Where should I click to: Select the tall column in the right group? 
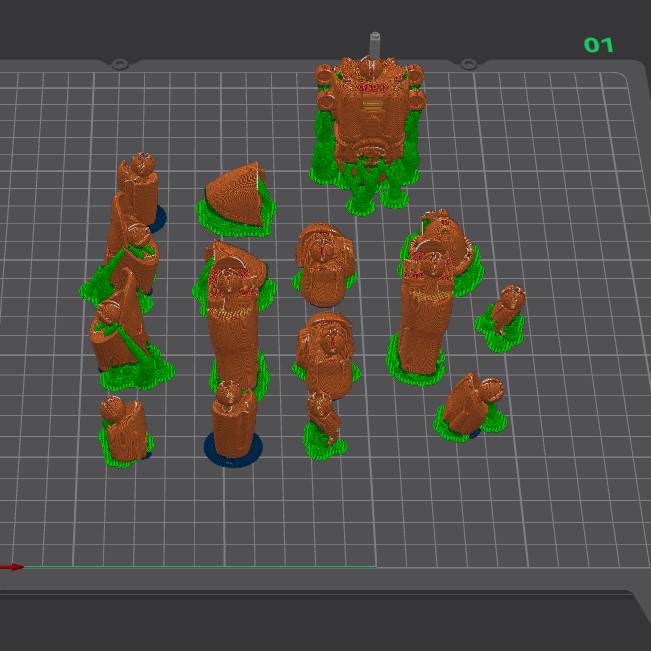point(421,320)
